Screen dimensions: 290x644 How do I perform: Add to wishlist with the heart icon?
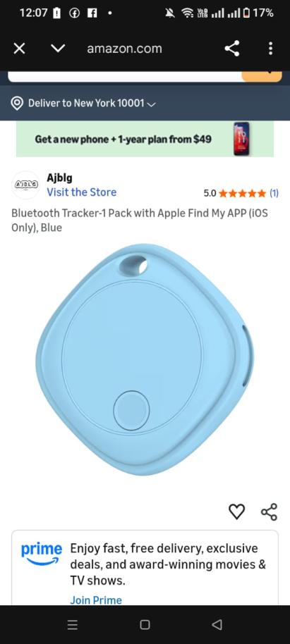[x=236, y=512]
